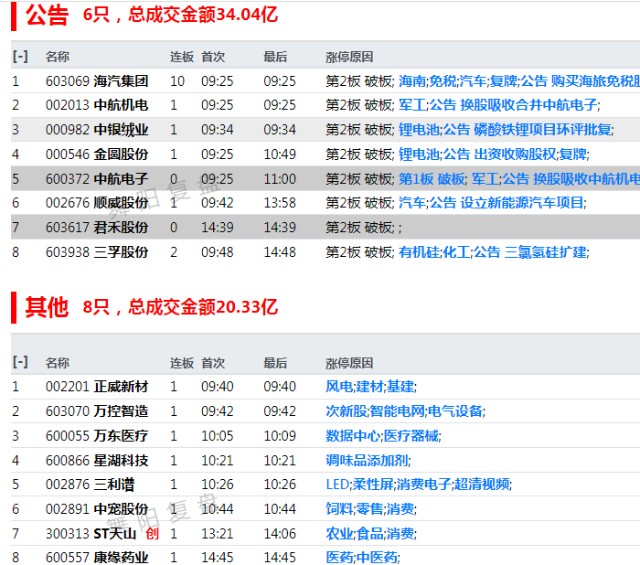Screen dimensions: 640x565
Task: Sort 公告 table by 连板 header
Action: pyautogui.click(x=182, y=56)
